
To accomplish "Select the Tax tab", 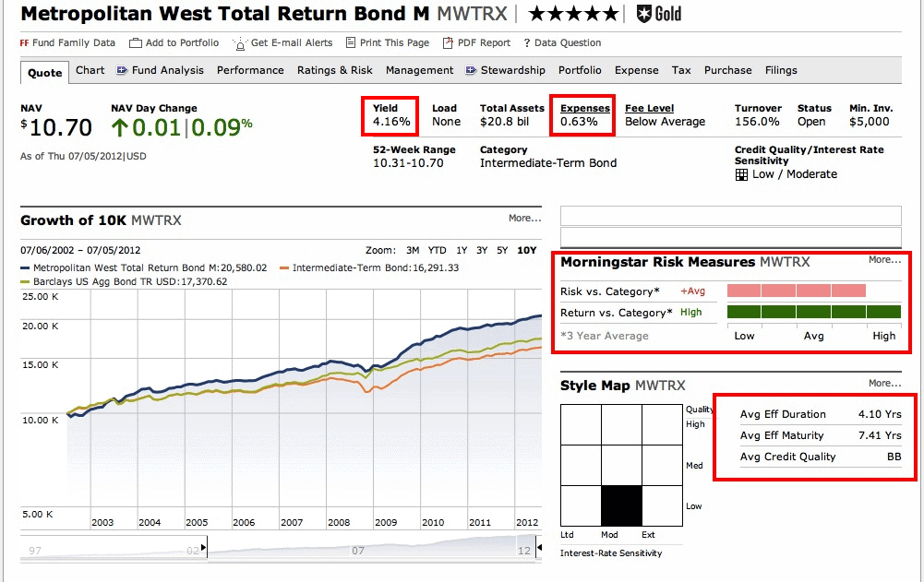I will 681,70.
